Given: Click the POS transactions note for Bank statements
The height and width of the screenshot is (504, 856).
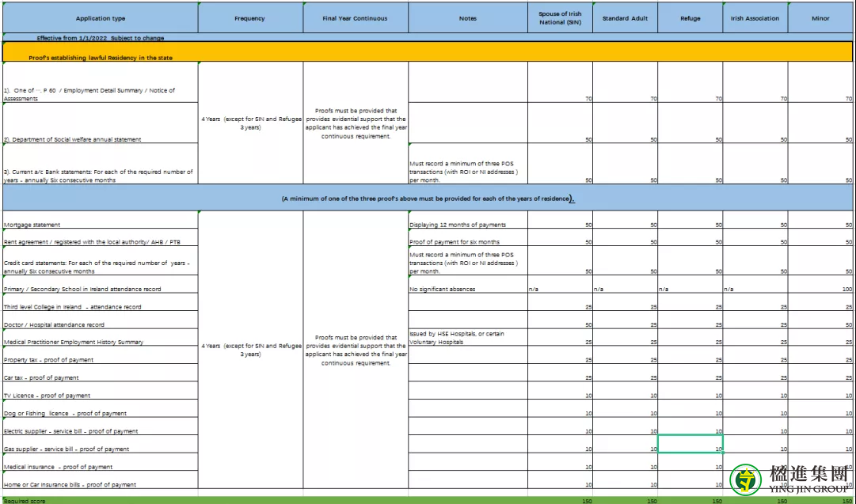Looking at the screenshot, I should click(468, 164).
